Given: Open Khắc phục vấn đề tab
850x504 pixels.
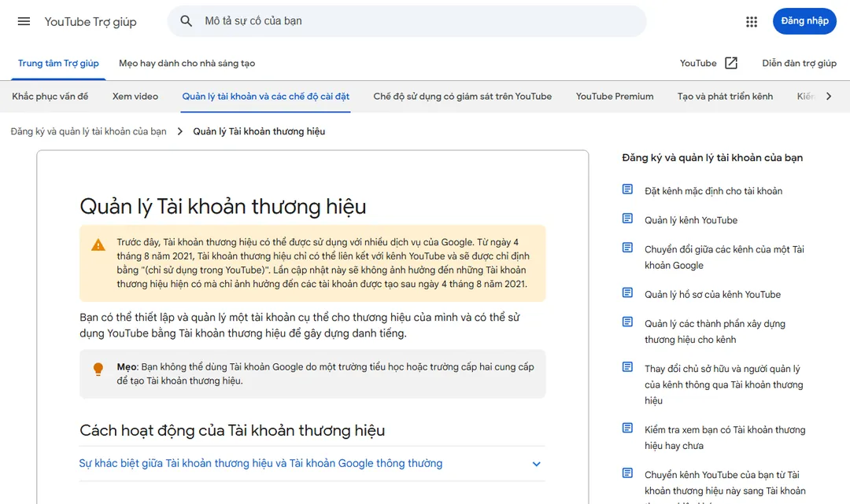Looking at the screenshot, I should pos(50,97).
